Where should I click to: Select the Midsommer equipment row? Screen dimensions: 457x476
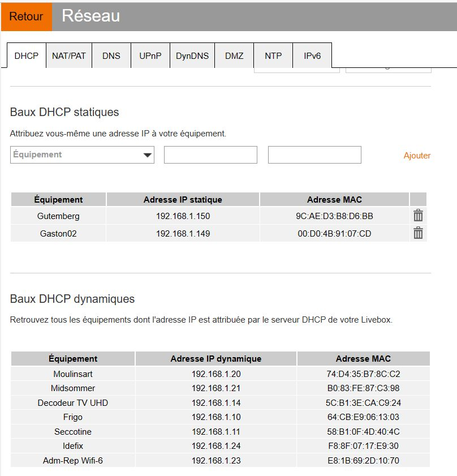click(x=73, y=388)
